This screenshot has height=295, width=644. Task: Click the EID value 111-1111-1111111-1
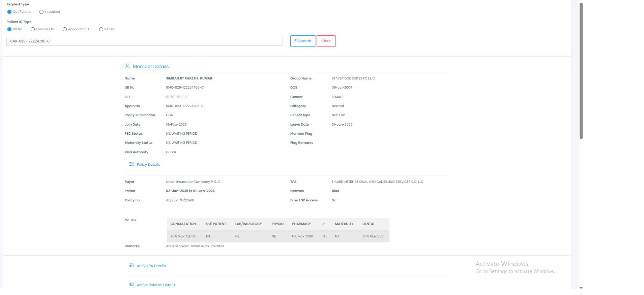[x=177, y=97]
